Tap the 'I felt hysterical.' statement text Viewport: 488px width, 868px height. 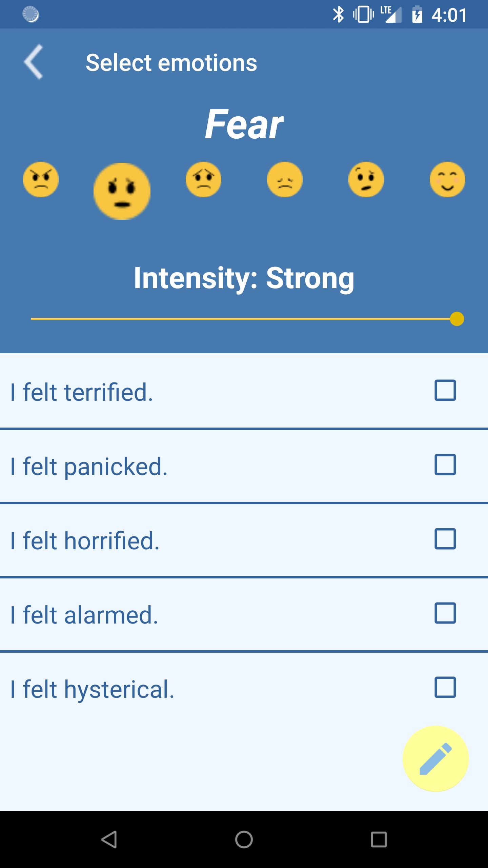[92, 689]
